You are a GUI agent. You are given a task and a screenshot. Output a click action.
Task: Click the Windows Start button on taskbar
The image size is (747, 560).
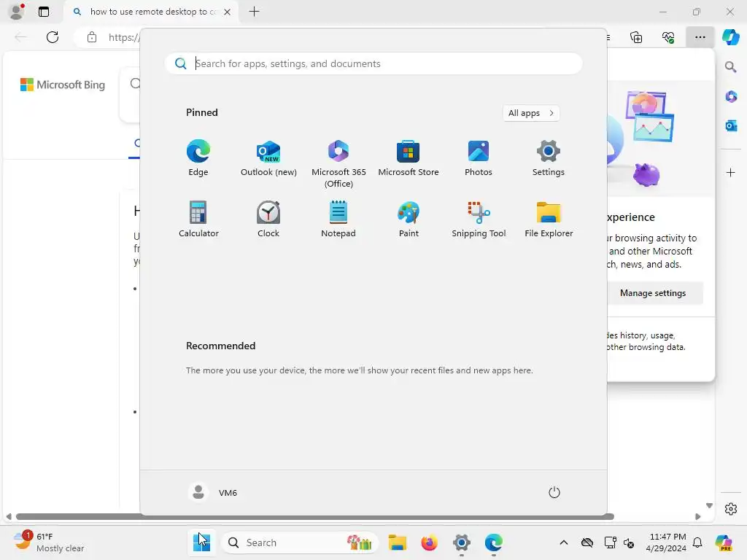coord(201,542)
